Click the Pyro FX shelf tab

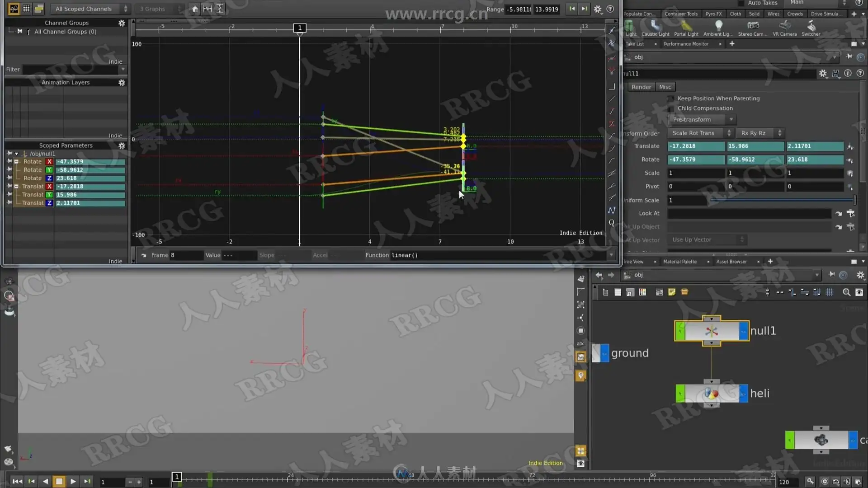713,14
